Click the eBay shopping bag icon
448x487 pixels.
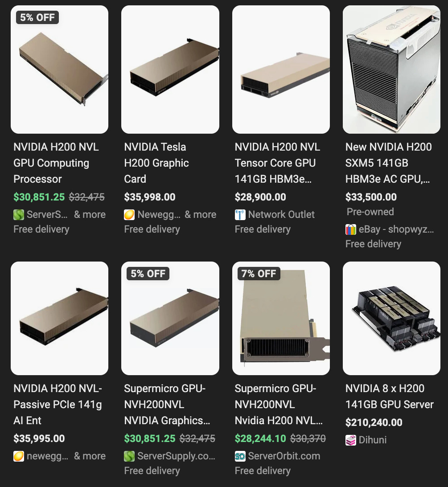coord(351,229)
